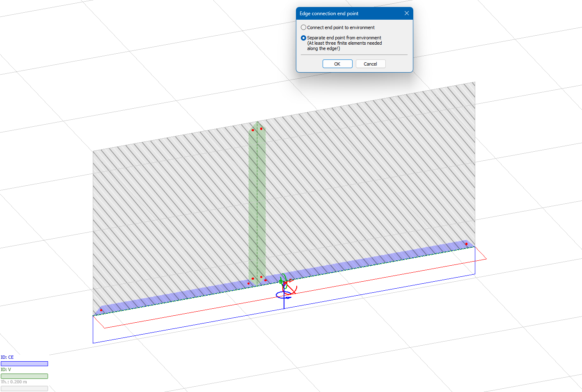Click the blue edge connection strip along wall base

pos(283,278)
